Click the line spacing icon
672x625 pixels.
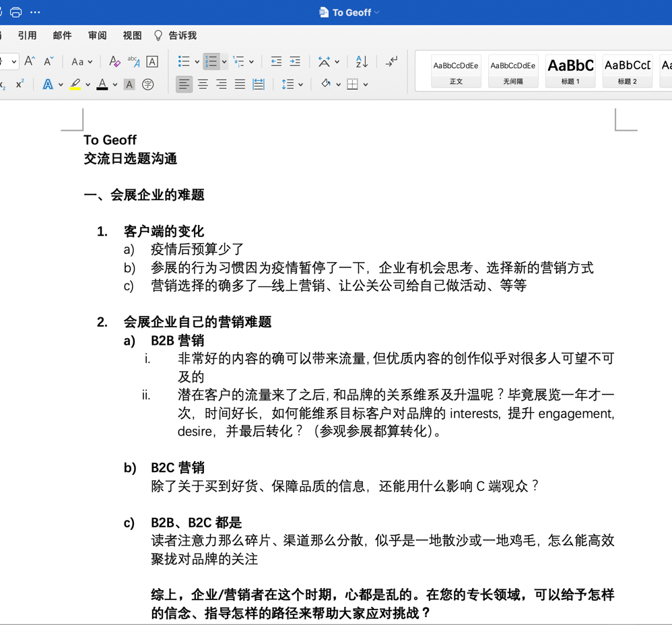click(x=288, y=84)
